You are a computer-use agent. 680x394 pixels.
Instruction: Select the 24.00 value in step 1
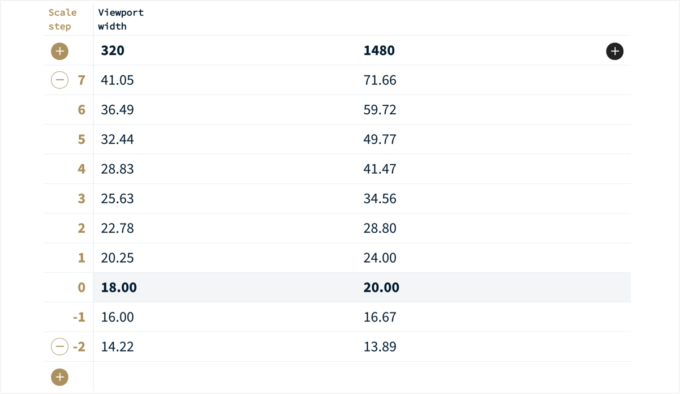pyautogui.click(x=380, y=258)
